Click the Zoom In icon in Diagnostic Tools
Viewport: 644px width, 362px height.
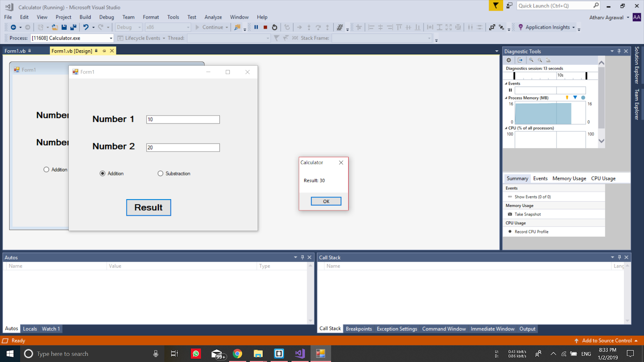tap(531, 60)
